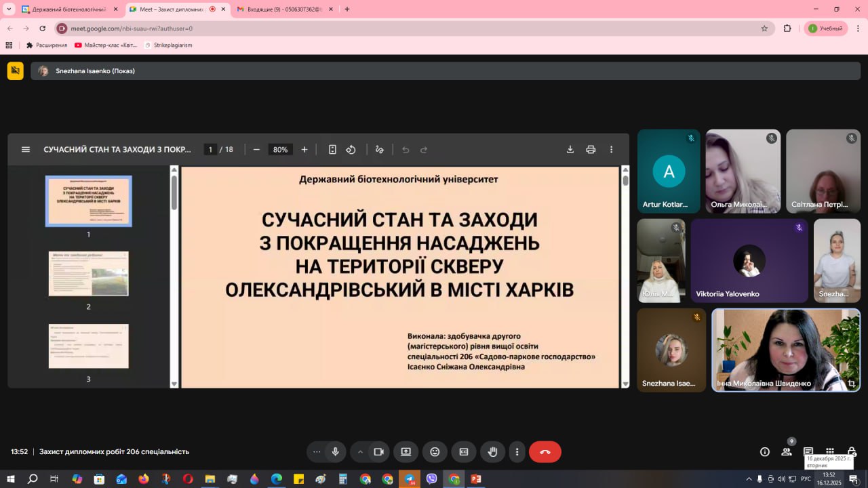Screen dimensions: 868x488
Task: Show the participants list panel
Action: coord(787,452)
